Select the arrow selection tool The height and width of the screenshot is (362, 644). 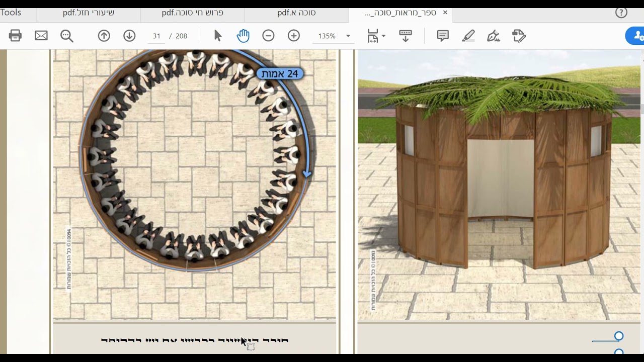point(217,36)
